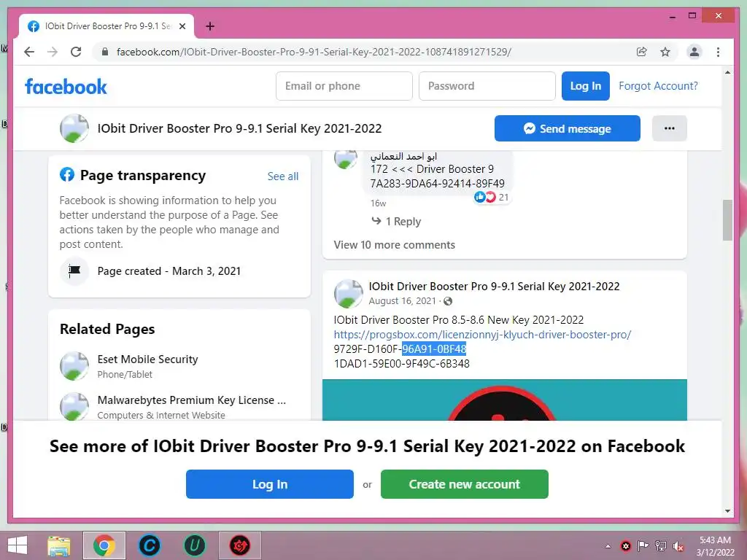The image size is (747, 560).
Task: Click the post author avatar for August 16 post
Action: 349,294
